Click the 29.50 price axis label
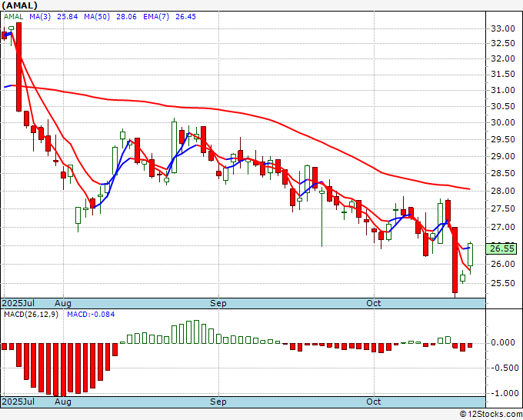 point(503,139)
